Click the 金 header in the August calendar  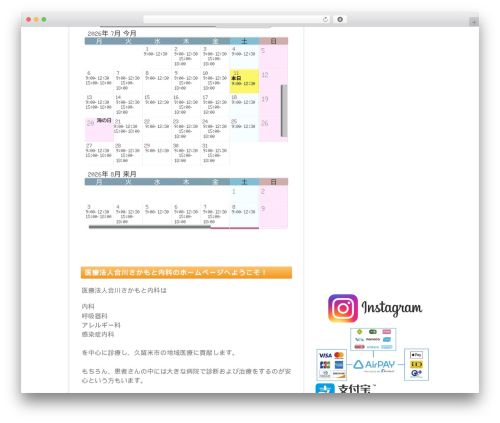pos(215,182)
